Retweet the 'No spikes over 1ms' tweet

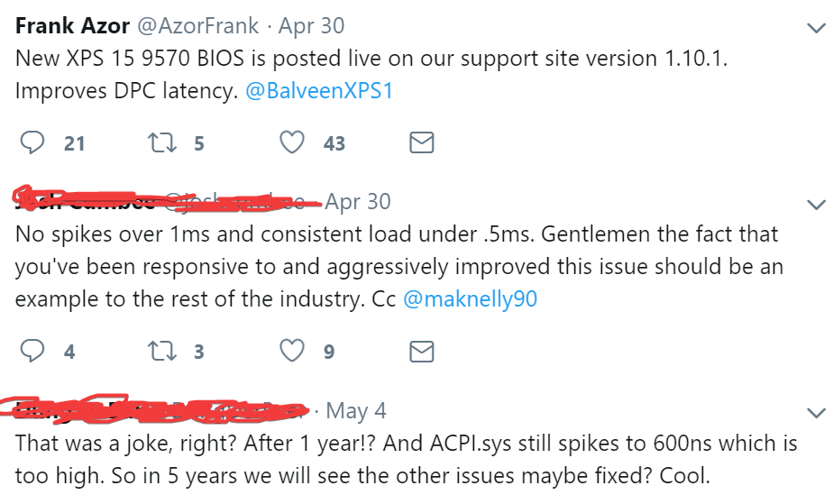pos(162,350)
